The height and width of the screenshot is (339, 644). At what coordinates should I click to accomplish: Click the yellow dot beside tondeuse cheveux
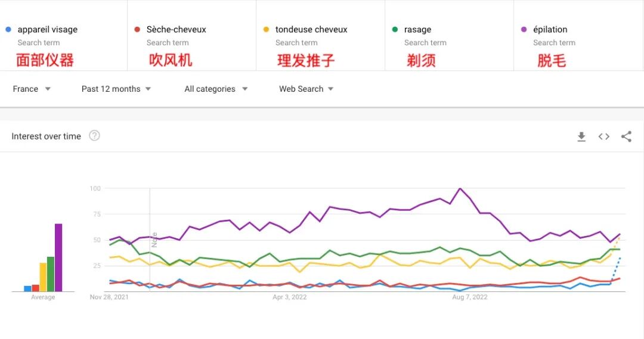tap(266, 29)
